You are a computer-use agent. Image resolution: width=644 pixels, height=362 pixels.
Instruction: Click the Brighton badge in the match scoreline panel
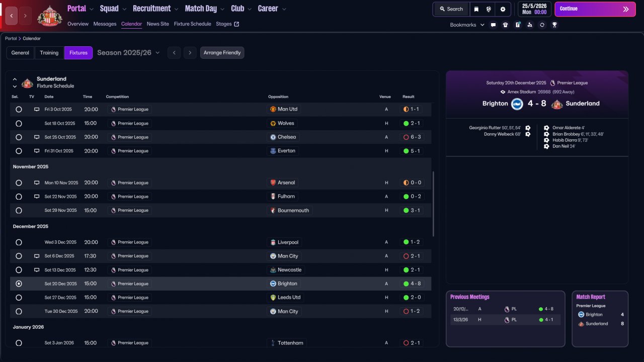pos(517,104)
